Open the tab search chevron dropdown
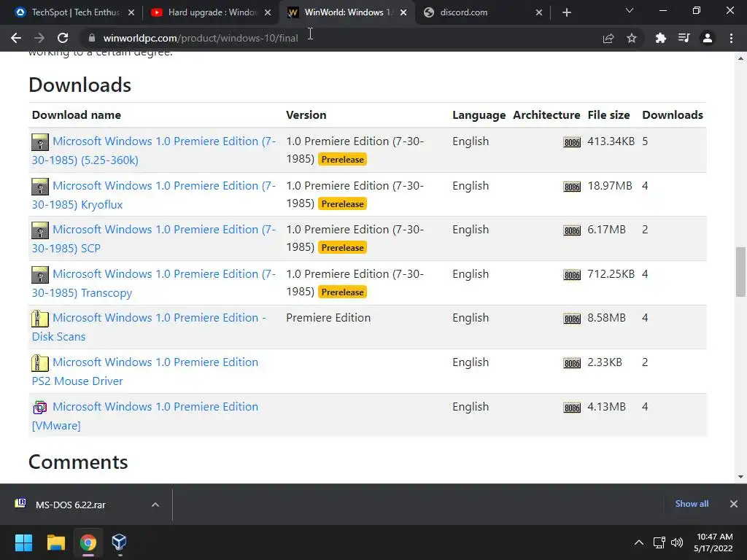 point(630,10)
